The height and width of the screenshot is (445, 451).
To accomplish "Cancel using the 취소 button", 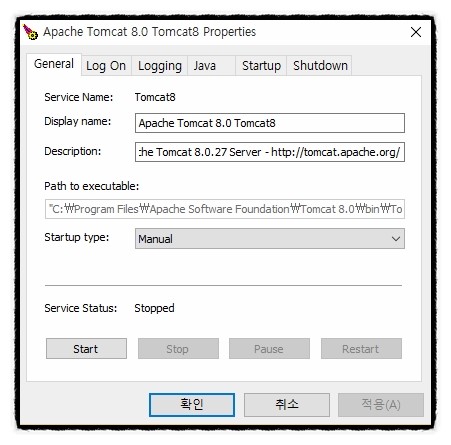I will tap(287, 405).
